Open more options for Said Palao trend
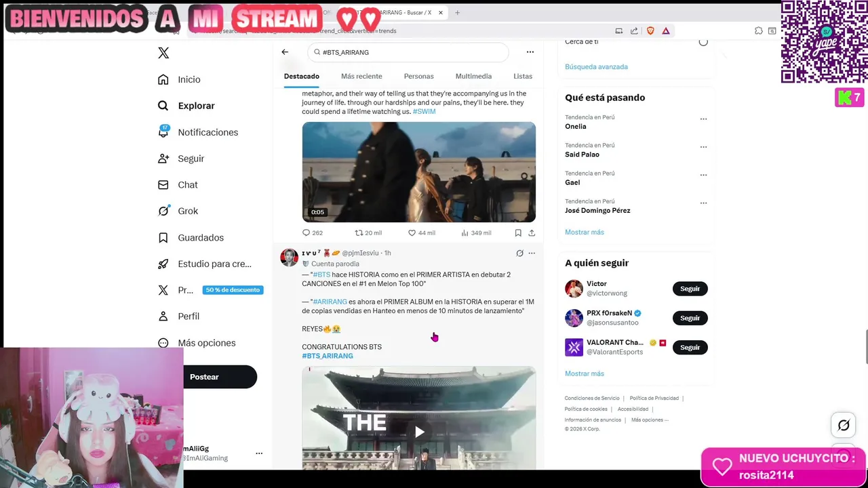The width and height of the screenshot is (868, 488). [x=703, y=146]
